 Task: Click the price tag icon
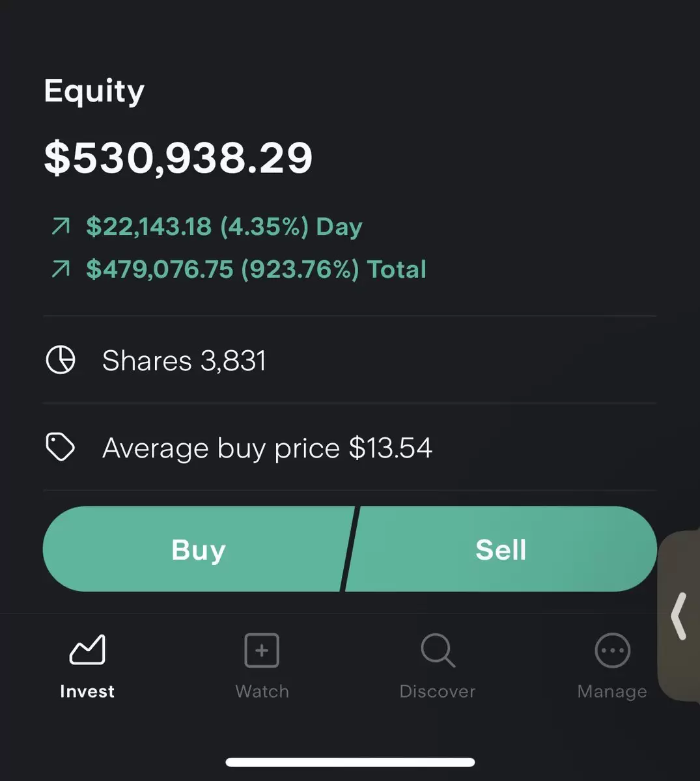[60, 448]
